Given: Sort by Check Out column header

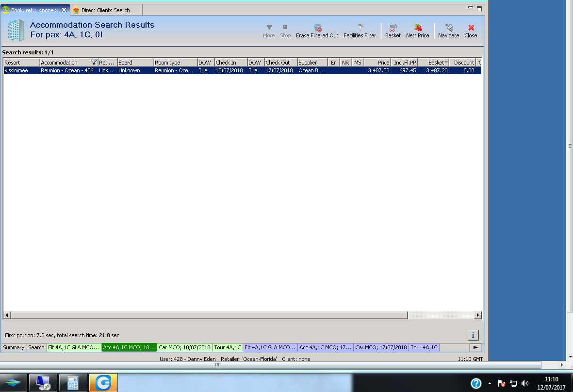Looking at the screenshot, I should 280,63.
